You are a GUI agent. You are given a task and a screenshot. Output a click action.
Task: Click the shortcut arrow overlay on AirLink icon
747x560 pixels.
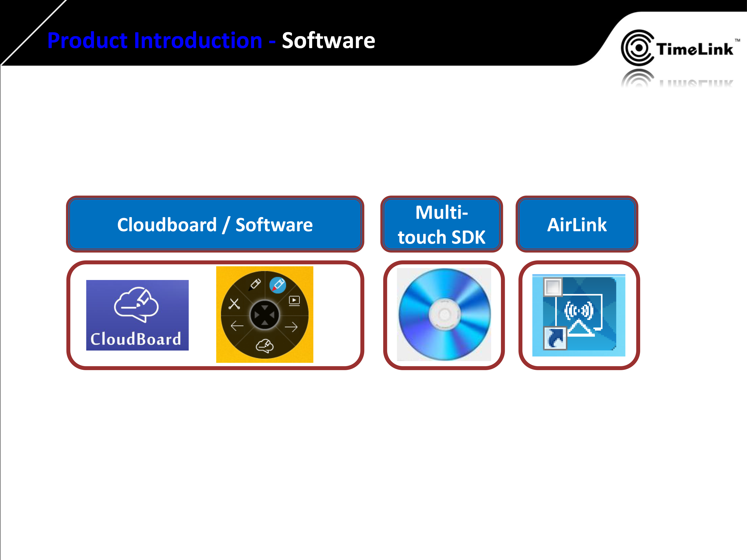[555, 338]
